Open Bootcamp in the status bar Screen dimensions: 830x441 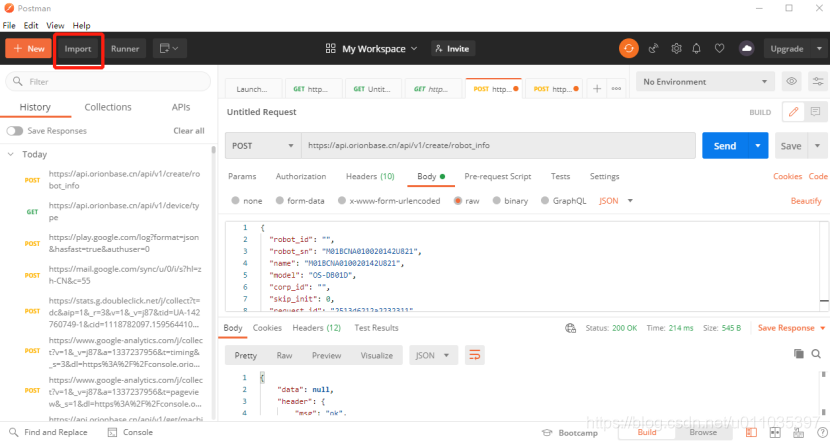[x=571, y=433]
